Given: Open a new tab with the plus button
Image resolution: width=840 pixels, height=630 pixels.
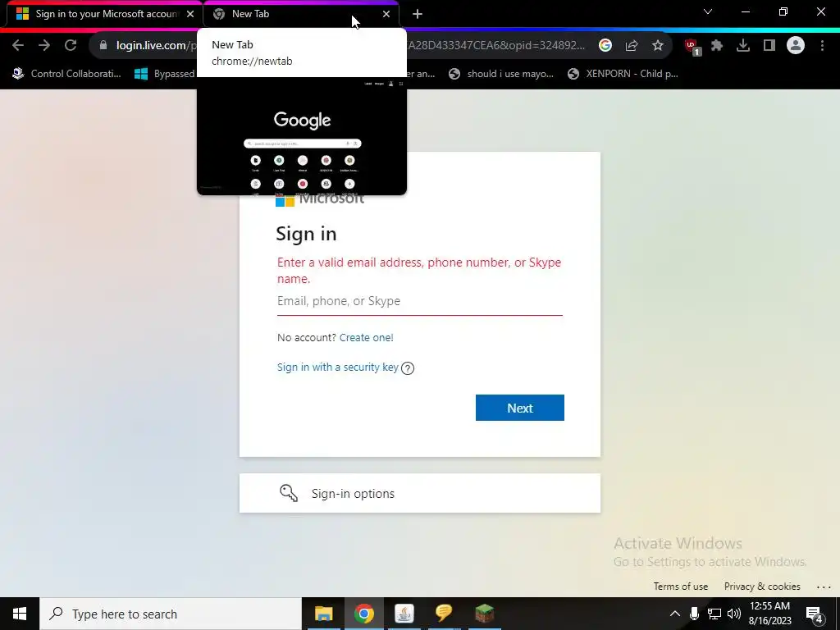Looking at the screenshot, I should tap(418, 14).
